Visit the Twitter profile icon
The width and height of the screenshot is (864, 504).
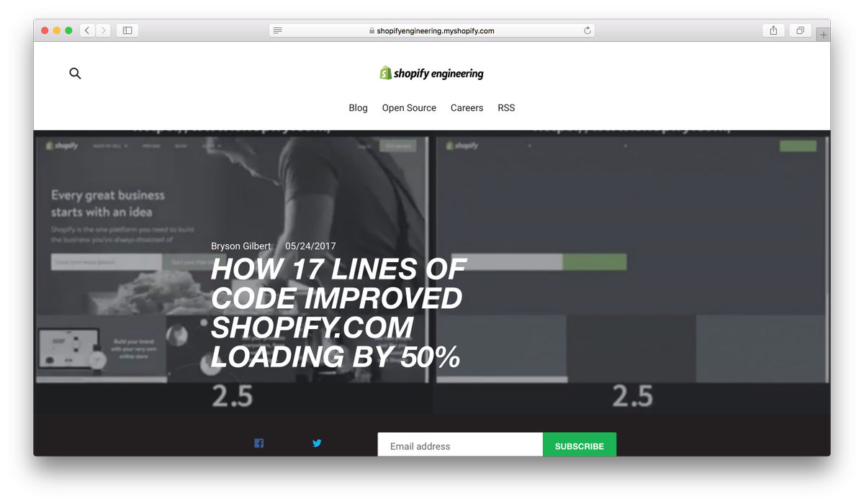(x=317, y=444)
